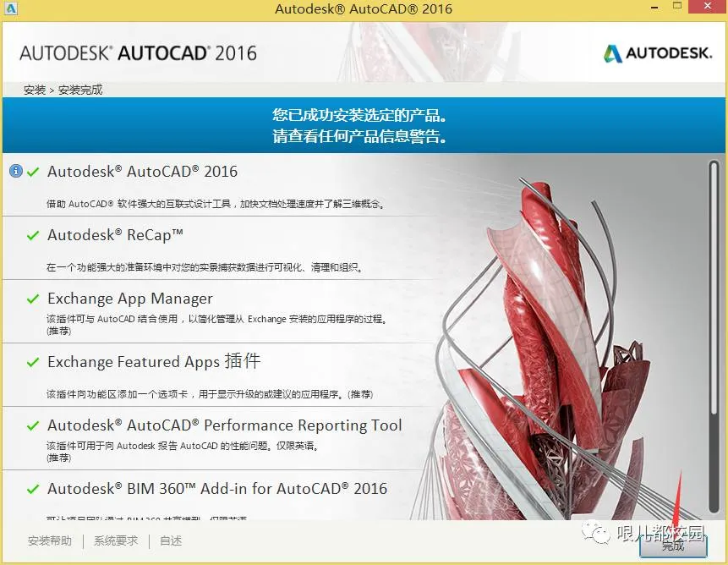Select BIM 360 Add-in for AutoCAD 2016 title
The width and height of the screenshot is (728, 565).
(217, 488)
